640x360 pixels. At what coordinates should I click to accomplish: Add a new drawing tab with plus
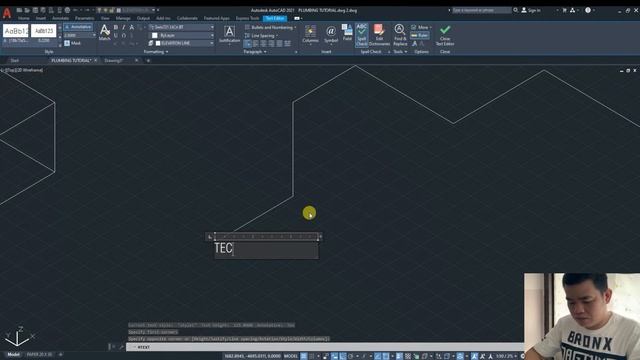click(x=148, y=60)
